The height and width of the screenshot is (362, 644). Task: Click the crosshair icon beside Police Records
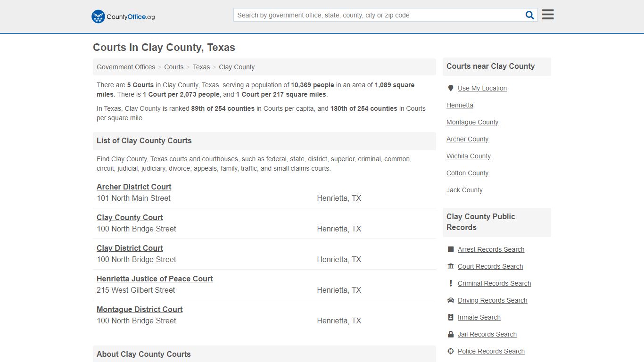pos(450,351)
